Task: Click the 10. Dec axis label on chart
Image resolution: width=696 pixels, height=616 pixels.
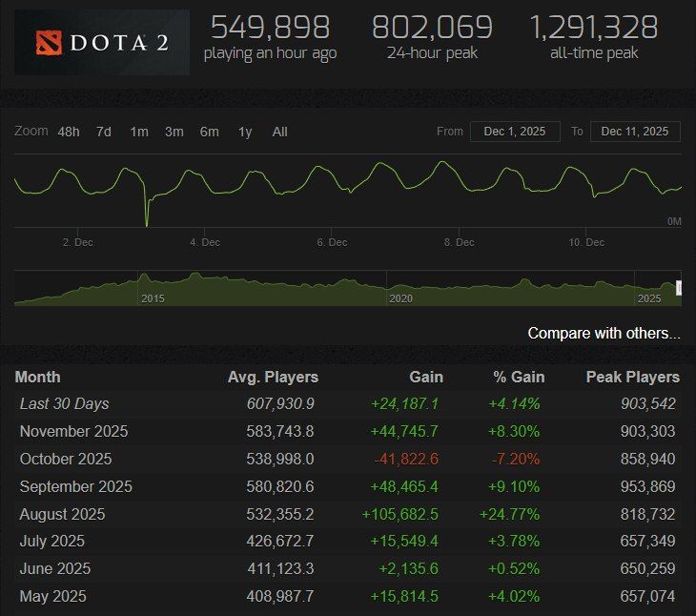Action: 586,242
